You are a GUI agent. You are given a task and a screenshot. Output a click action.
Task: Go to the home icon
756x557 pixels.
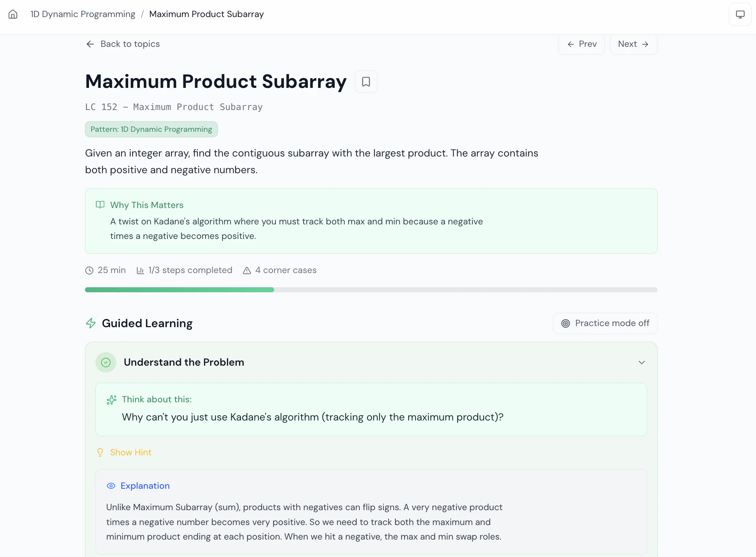coord(13,14)
